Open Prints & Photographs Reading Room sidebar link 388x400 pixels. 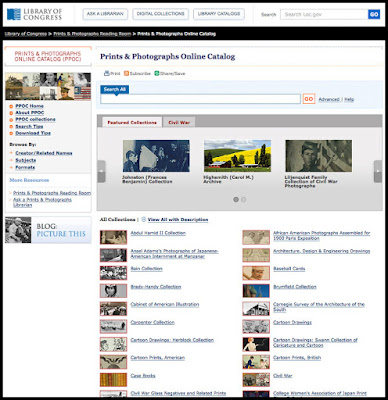click(x=52, y=193)
